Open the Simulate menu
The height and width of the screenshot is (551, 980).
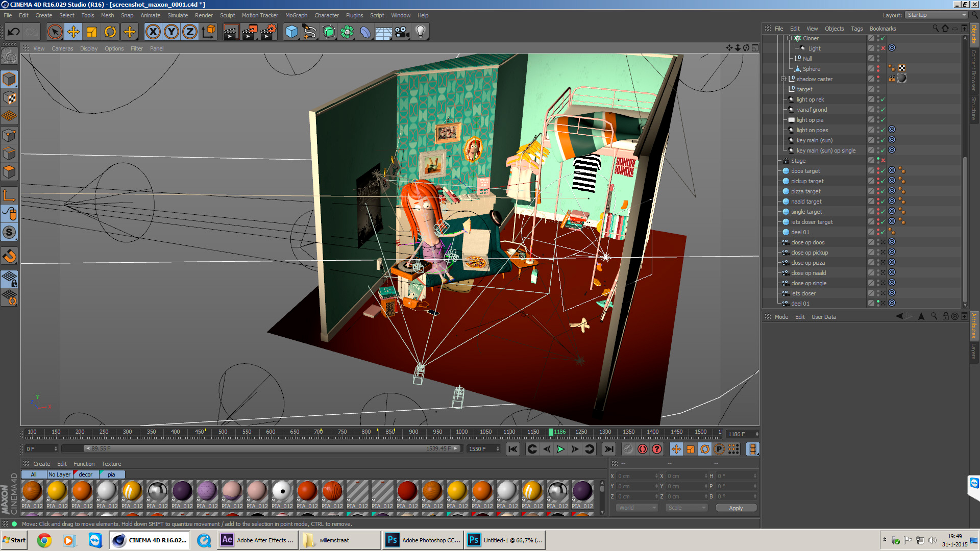tap(178, 15)
